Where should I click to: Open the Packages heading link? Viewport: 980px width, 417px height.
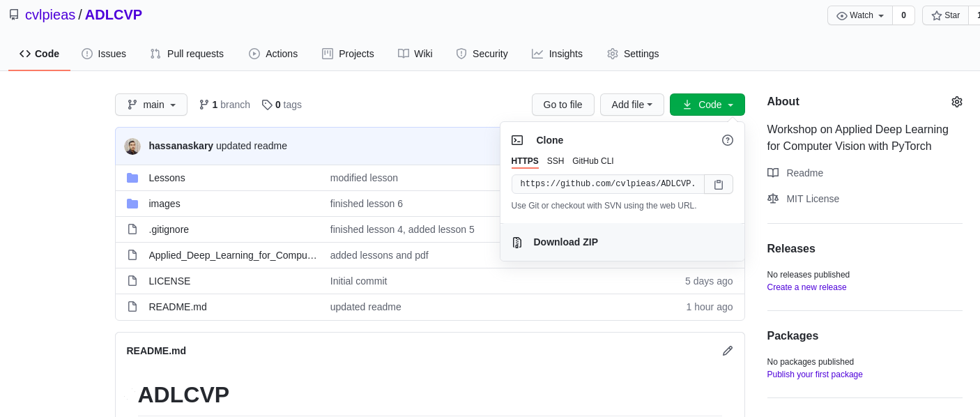pyautogui.click(x=793, y=336)
